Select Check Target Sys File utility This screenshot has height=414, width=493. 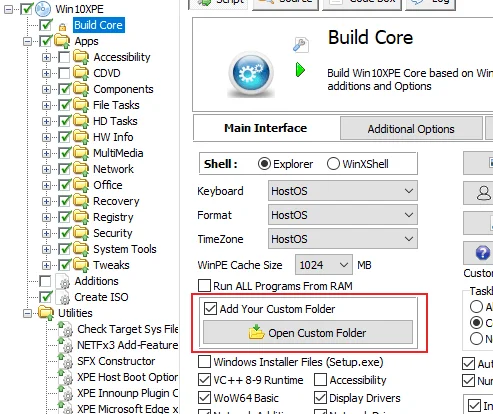click(x=128, y=329)
